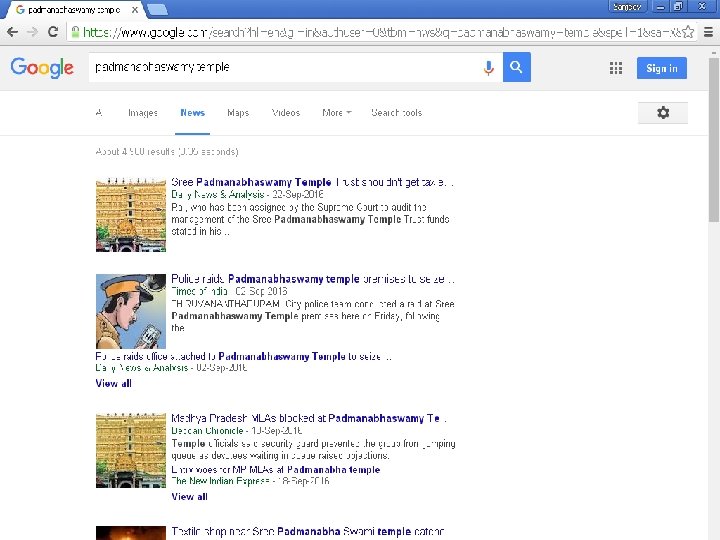Viewport: 720px width, 540px height.
Task: Click the green padlock site info icon
Action: [75, 32]
